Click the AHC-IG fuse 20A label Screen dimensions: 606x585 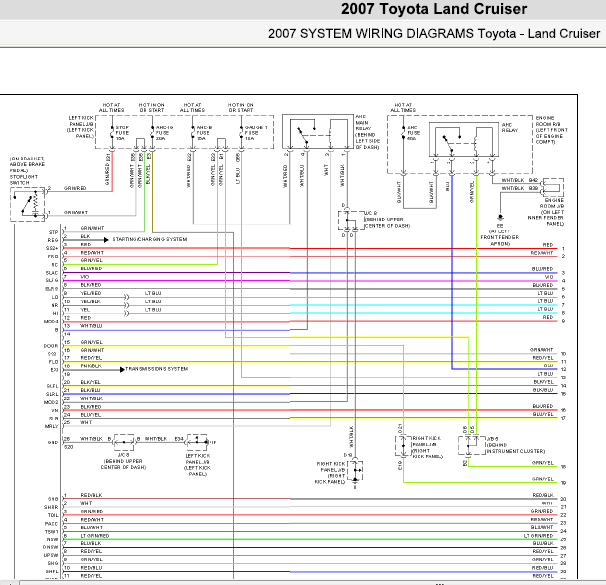click(164, 133)
